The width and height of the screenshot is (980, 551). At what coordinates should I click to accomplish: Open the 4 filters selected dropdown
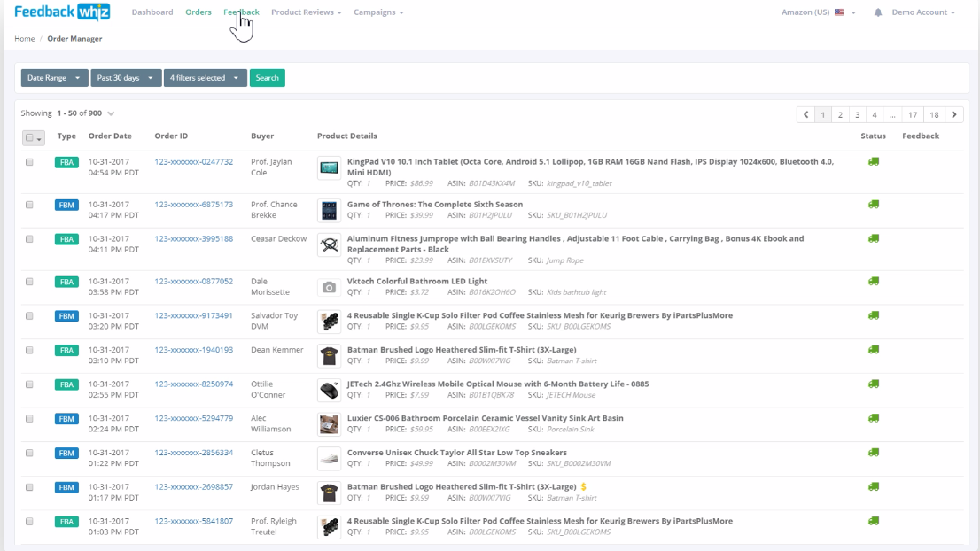[x=205, y=77]
